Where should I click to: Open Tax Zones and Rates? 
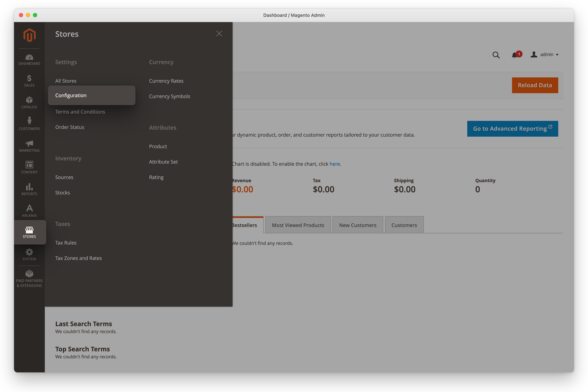(x=78, y=258)
